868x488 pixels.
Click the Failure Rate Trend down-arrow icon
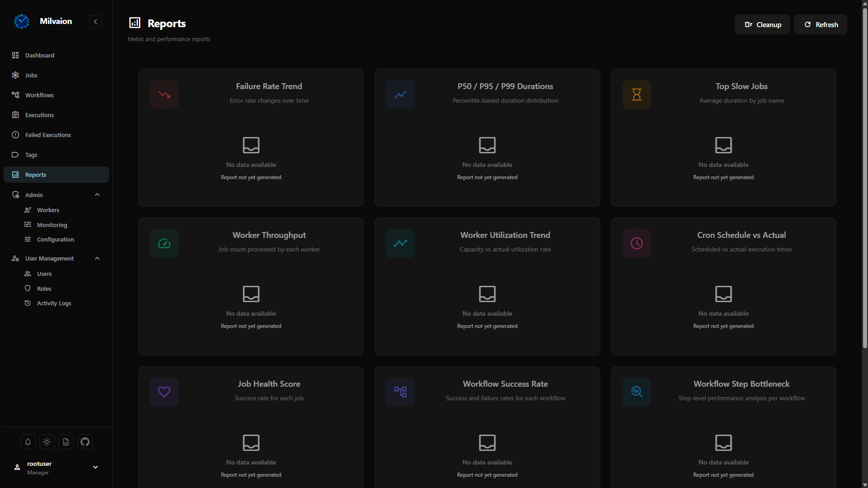coord(164,95)
